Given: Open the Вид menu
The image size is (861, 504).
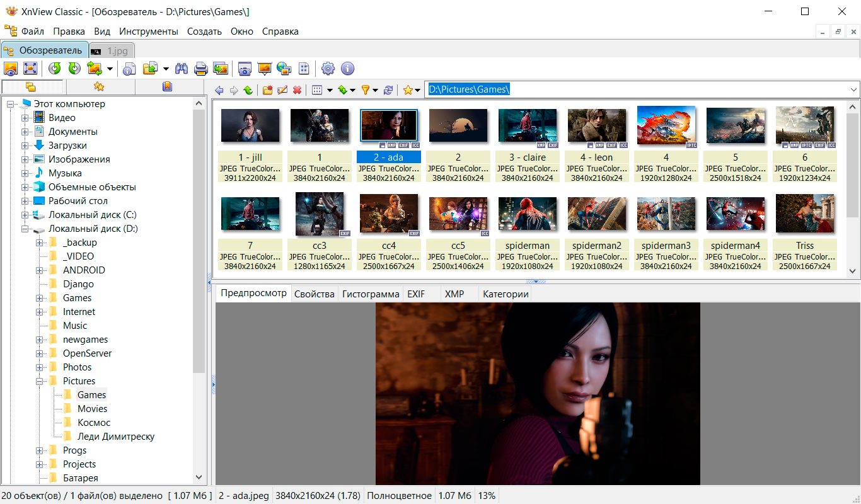Looking at the screenshot, I should click(x=102, y=31).
